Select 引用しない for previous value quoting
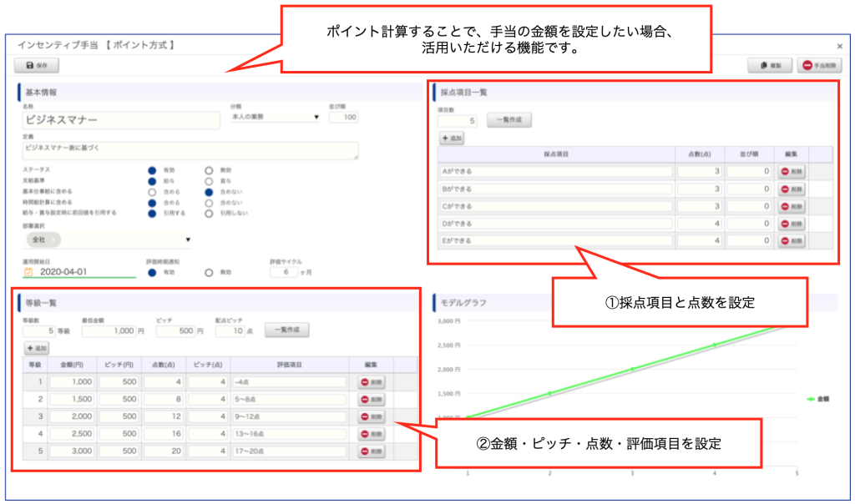Screen dimensions: 855x504 (x=210, y=213)
